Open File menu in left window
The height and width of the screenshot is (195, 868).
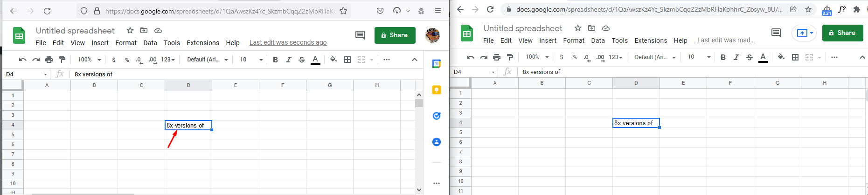pyautogui.click(x=41, y=43)
